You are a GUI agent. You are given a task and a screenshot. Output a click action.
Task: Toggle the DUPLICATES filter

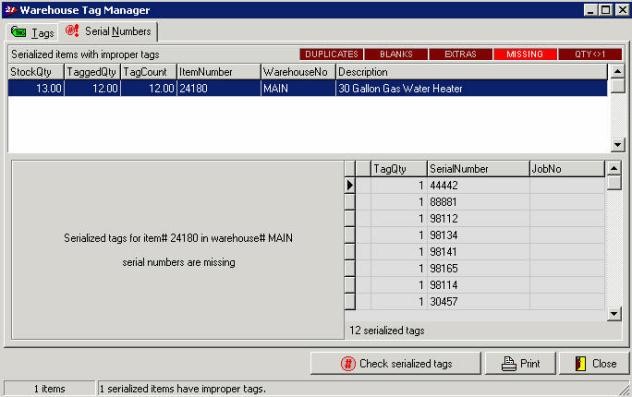pyautogui.click(x=331, y=54)
